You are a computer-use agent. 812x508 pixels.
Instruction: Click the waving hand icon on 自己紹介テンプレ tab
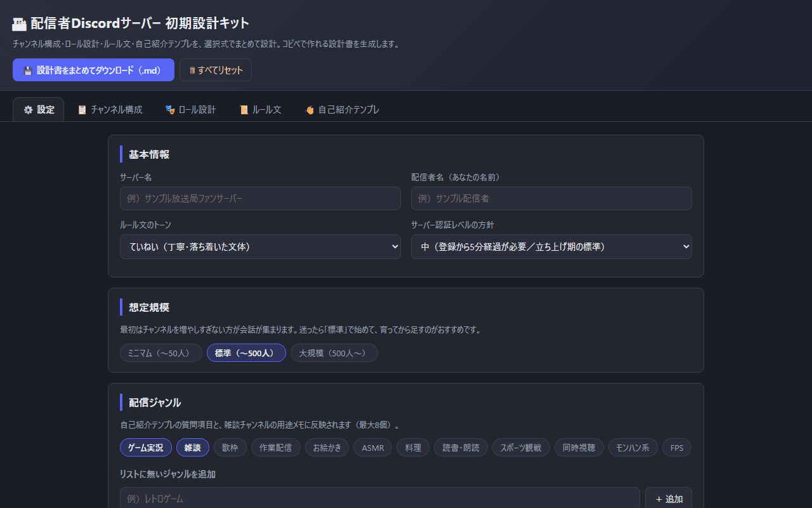[x=310, y=110]
